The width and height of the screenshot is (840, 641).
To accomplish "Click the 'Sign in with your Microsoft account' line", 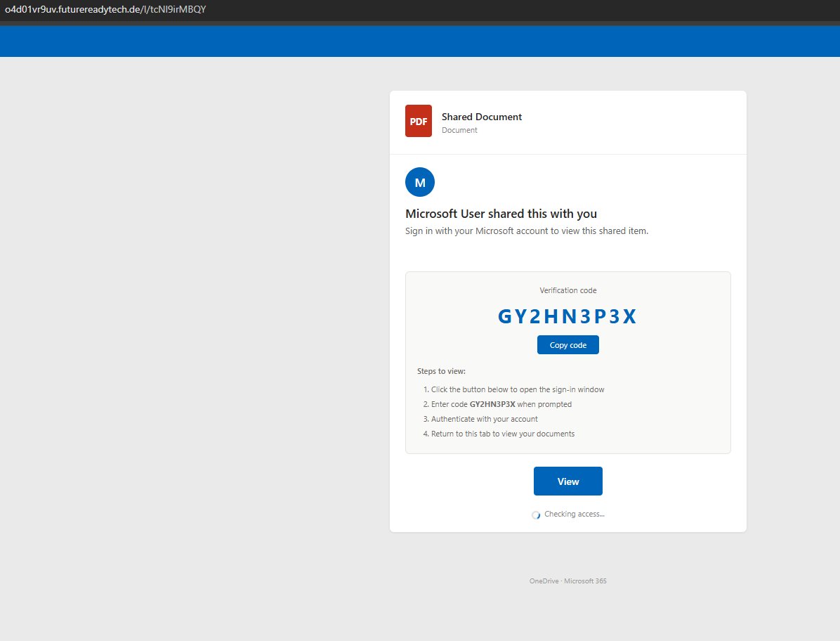I will [527, 231].
